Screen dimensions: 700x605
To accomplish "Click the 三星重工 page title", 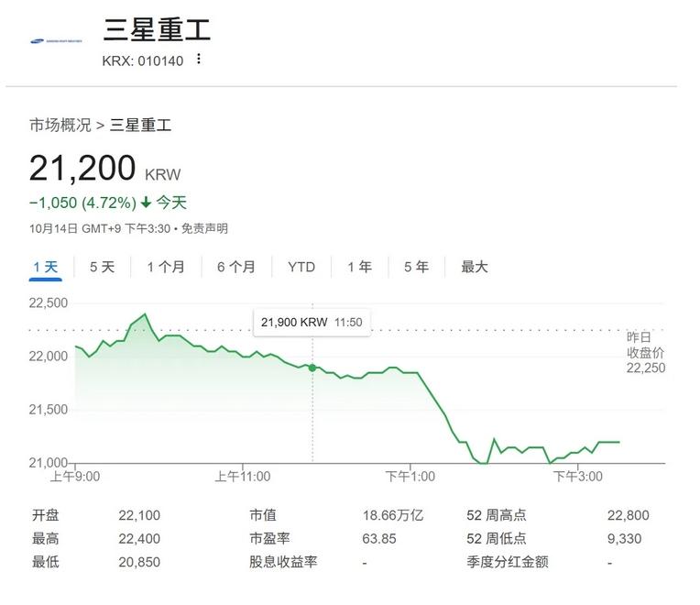I will (x=157, y=29).
